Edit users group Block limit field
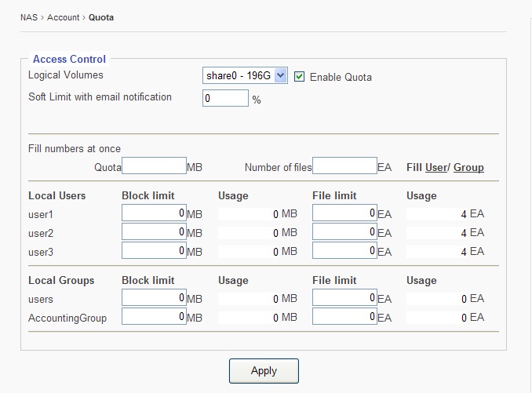 pyautogui.click(x=154, y=298)
